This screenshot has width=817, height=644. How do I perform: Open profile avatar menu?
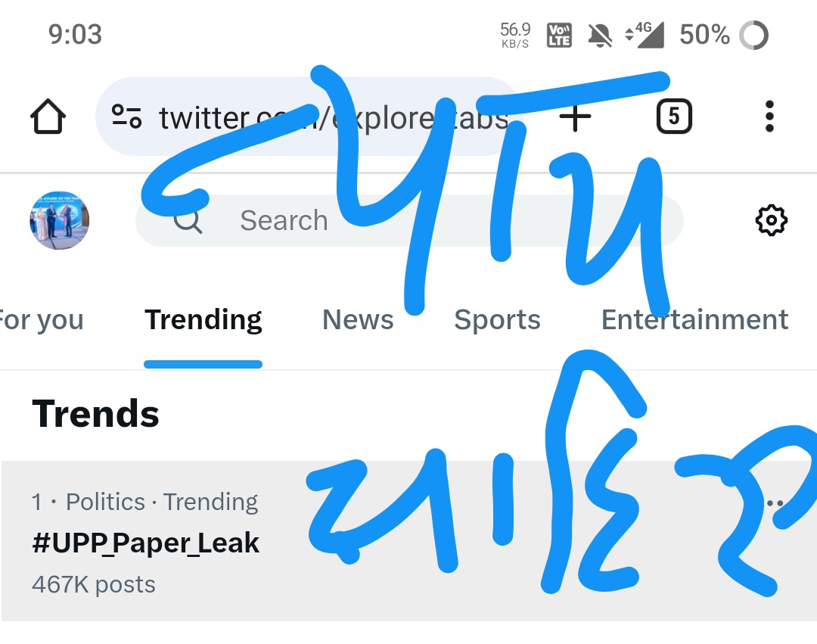(x=60, y=220)
